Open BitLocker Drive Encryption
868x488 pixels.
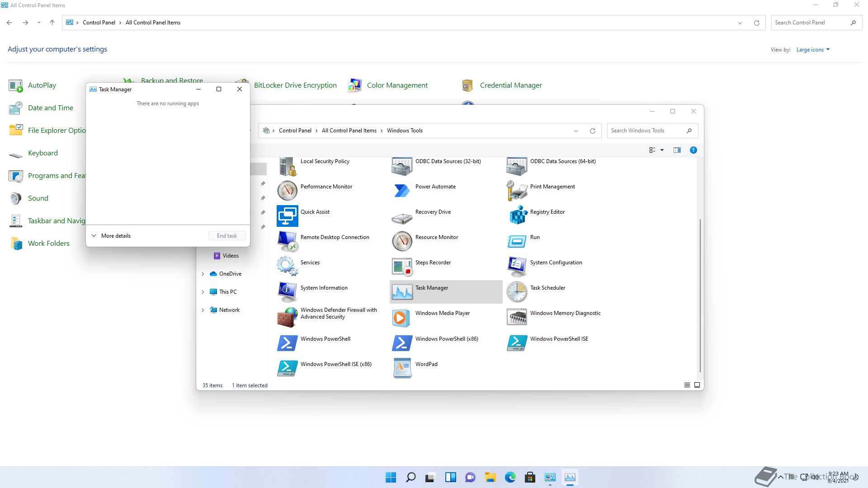click(x=295, y=85)
